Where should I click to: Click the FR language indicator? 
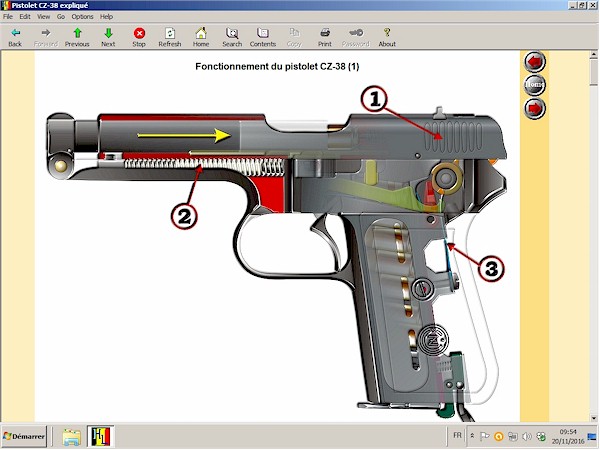tap(457, 435)
